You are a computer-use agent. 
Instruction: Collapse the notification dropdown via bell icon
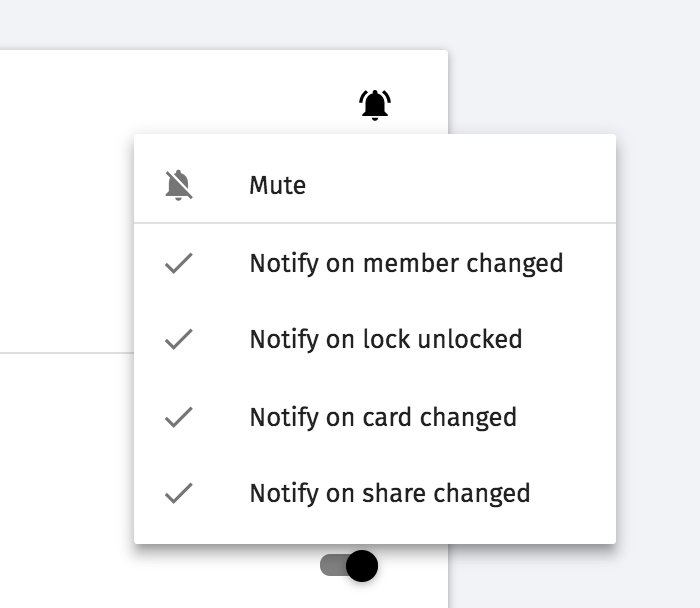375,105
